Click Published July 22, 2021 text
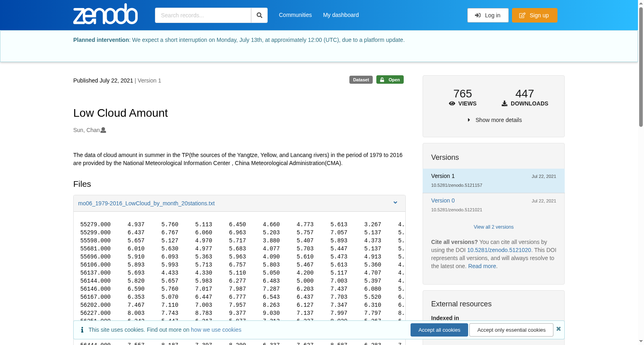This screenshot has width=644, height=345. tap(103, 81)
